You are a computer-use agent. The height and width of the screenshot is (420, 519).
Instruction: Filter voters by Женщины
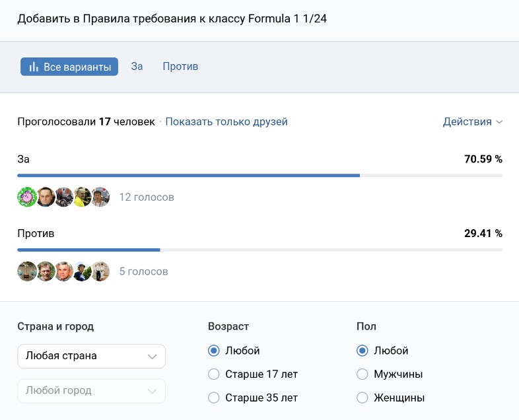pos(363,398)
